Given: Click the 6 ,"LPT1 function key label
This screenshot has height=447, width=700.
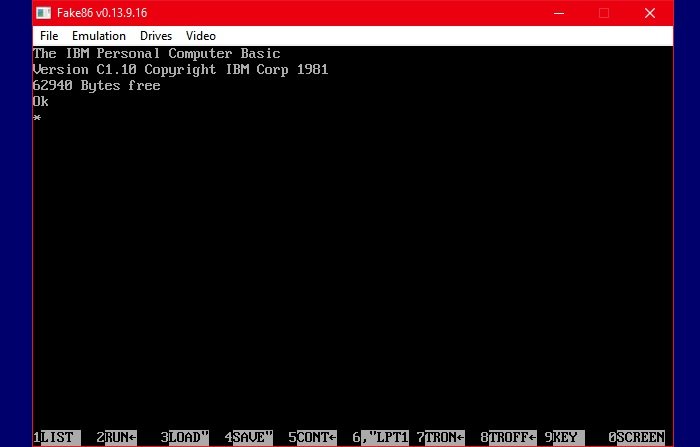Looking at the screenshot, I should coord(381,437).
